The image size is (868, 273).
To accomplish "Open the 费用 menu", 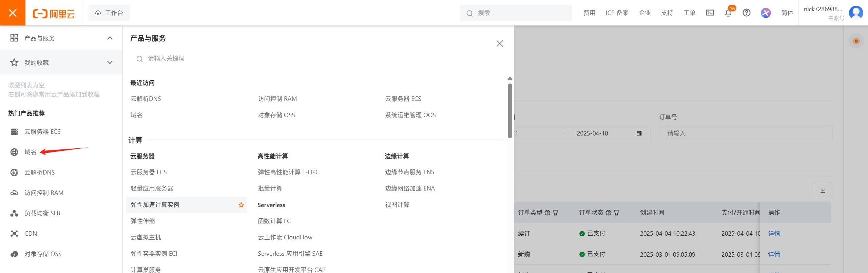I will (x=589, y=13).
